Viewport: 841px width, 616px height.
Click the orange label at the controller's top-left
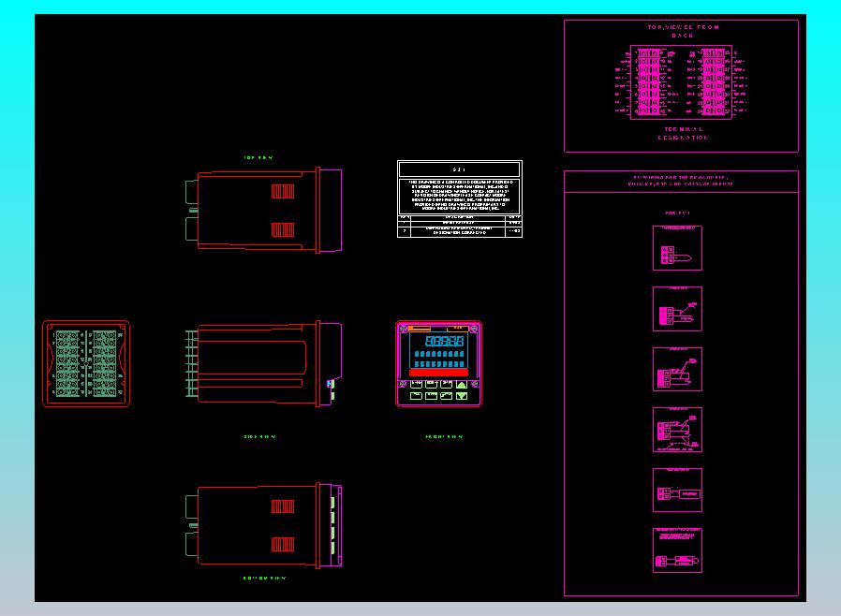tap(420, 328)
